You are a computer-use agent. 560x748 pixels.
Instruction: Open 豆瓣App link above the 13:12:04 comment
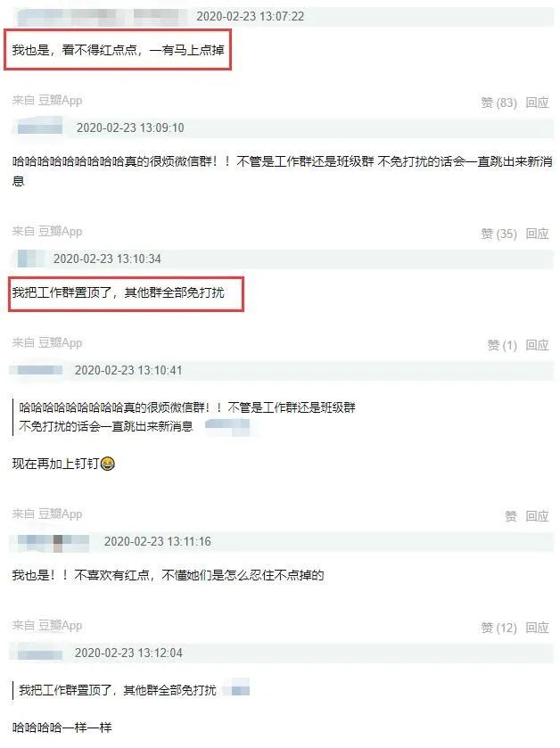(x=60, y=625)
